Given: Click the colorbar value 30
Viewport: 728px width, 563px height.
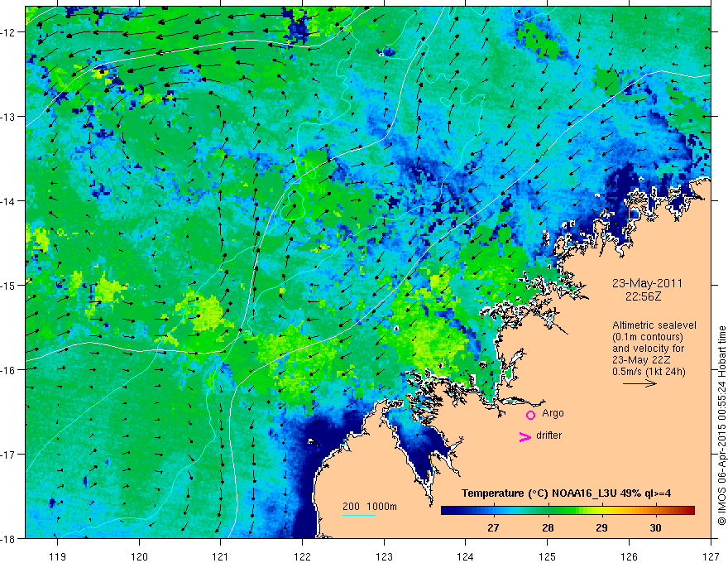Looking at the screenshot, I should point(655,527).
